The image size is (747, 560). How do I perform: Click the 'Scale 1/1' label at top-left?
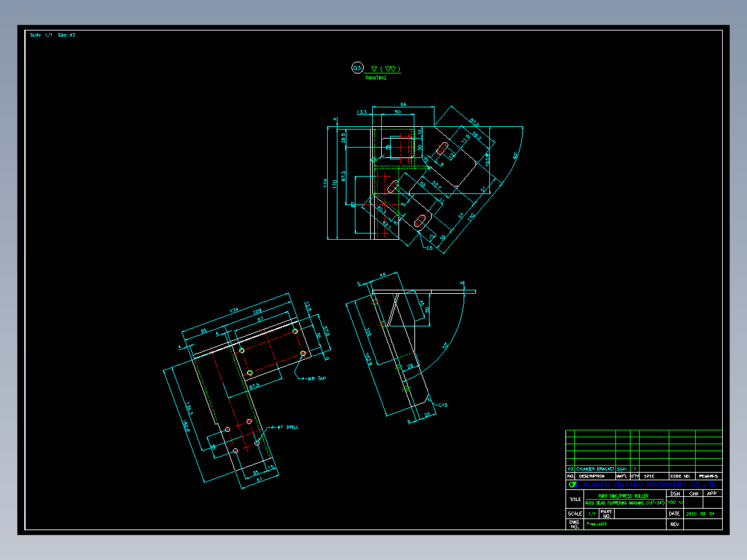[42, 35]
